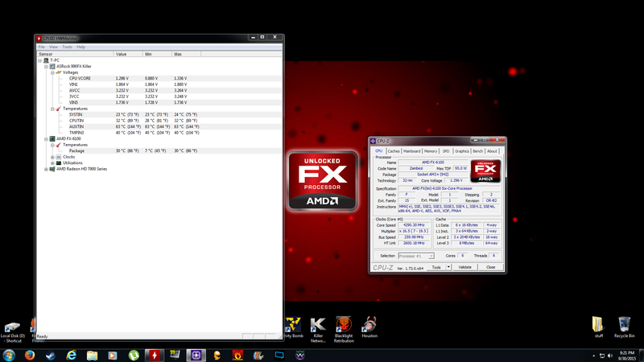Collapse the Temperatures group under AMD FX-6100
Image resolution: width=644 pixels, height=362 pixels.
tap(52, 145)
